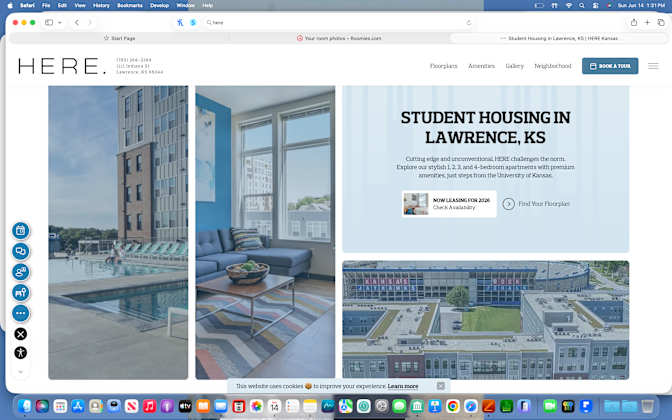Toggle the Safari sidebar button

49,22
